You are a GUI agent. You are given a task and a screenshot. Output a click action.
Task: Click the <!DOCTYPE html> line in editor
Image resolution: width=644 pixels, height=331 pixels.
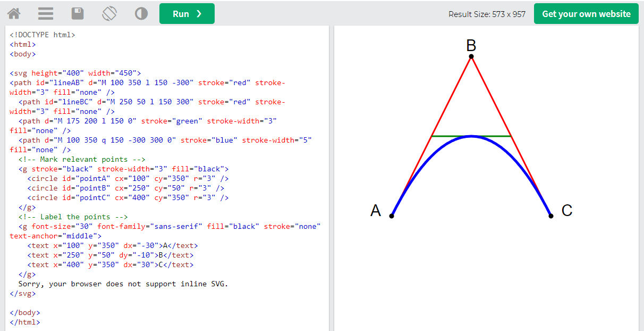(x=43, y=35)
